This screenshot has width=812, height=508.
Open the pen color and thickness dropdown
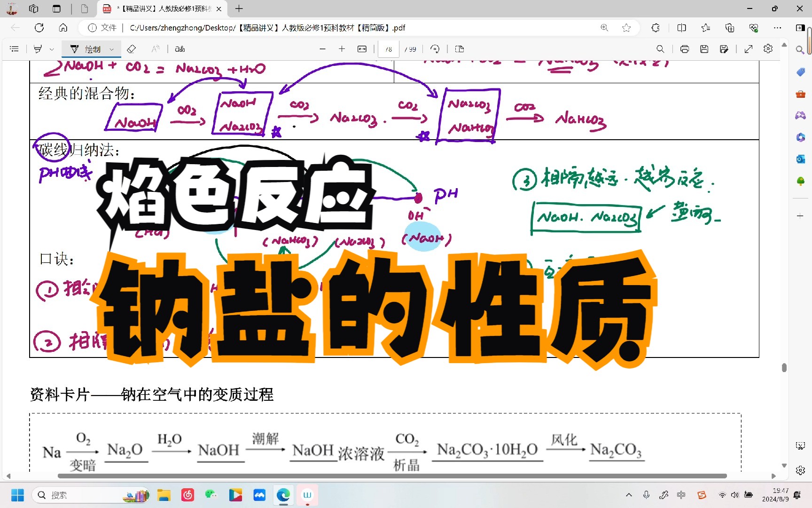pos(112,49)
